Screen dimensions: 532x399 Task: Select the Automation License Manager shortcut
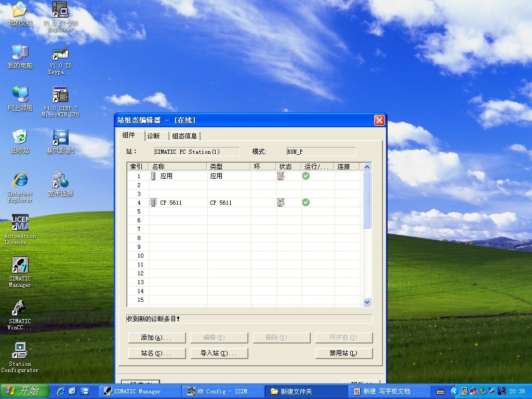[x=20, y=230]
